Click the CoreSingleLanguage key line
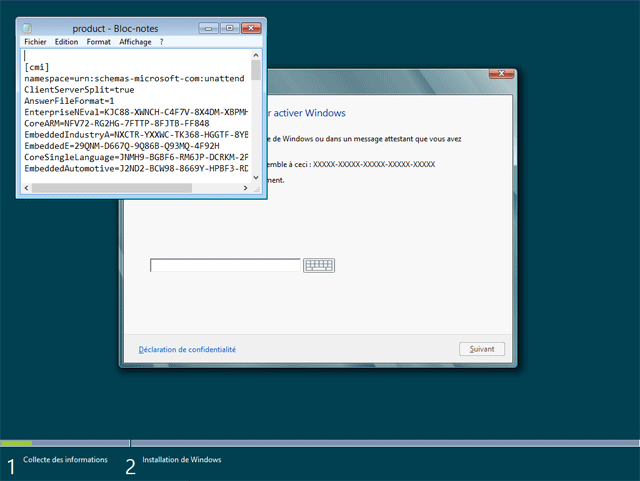The height and width of the screenshot is (481, 640). (x=136, y=157)
